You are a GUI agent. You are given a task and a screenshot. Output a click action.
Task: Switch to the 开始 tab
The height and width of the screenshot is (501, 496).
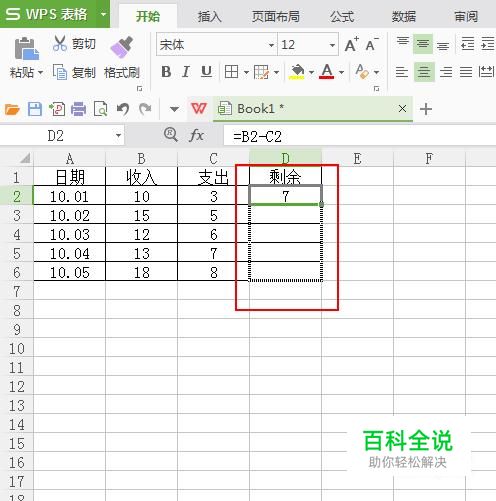[148, 16]
